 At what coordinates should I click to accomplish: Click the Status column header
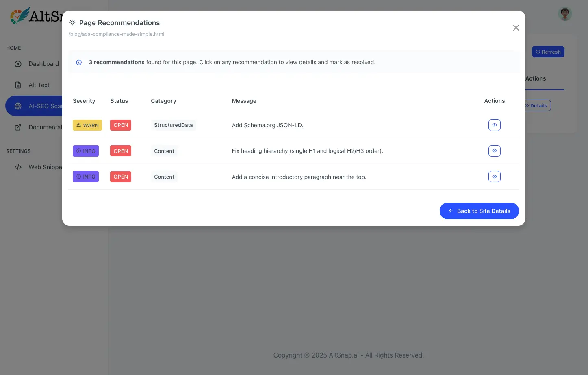[x=119, y=101]
